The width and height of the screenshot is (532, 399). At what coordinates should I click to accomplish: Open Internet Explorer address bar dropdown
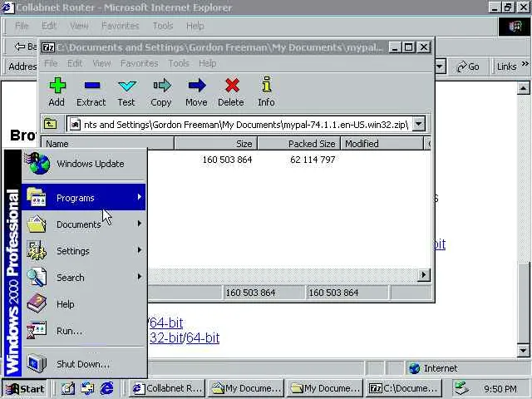(440, 66)
